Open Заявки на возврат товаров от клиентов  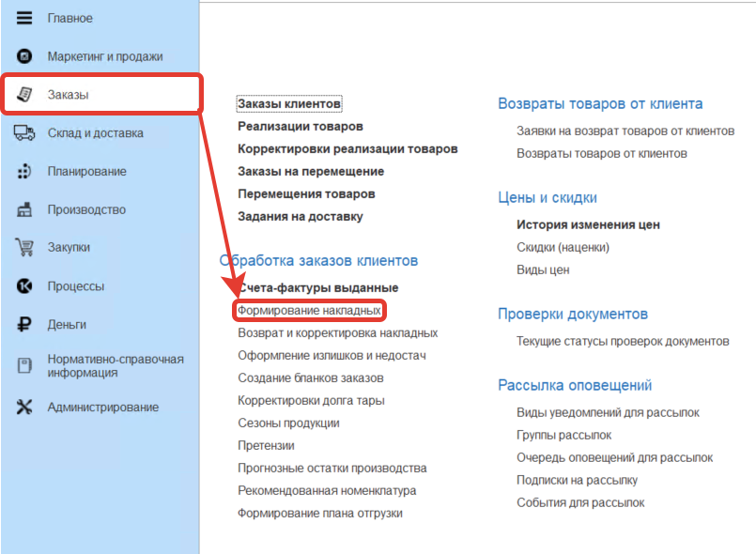point(625,131)
